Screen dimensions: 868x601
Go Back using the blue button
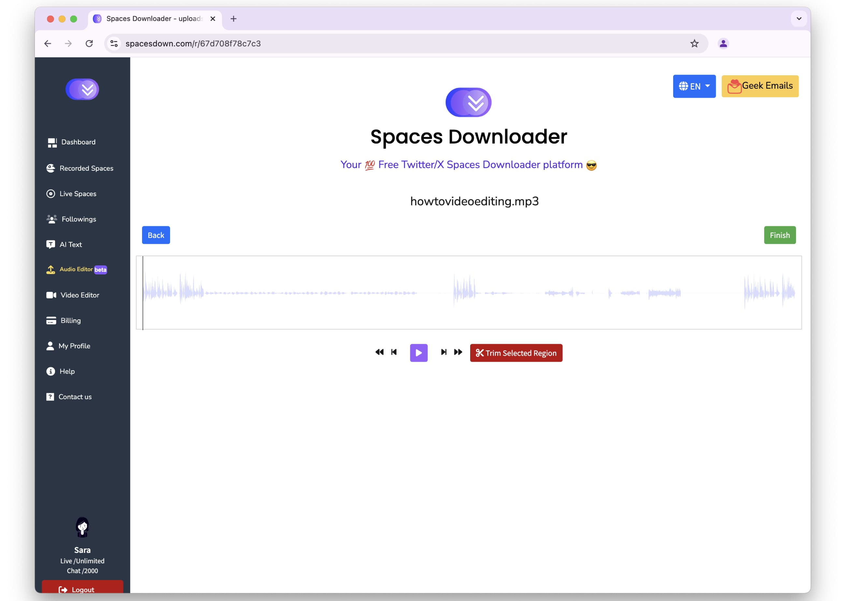pyautogui.click(x=156, y=235)
